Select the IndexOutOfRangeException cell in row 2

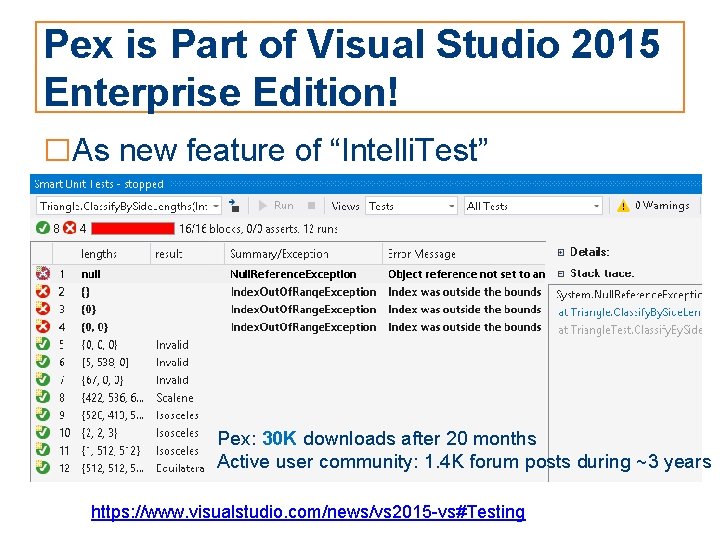[x=303, y=292]
